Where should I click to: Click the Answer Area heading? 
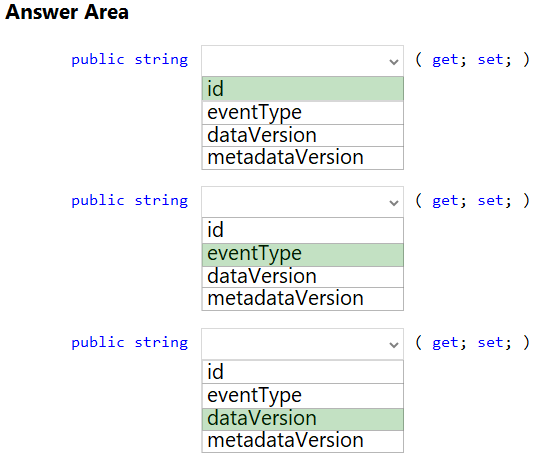(67, 12)
